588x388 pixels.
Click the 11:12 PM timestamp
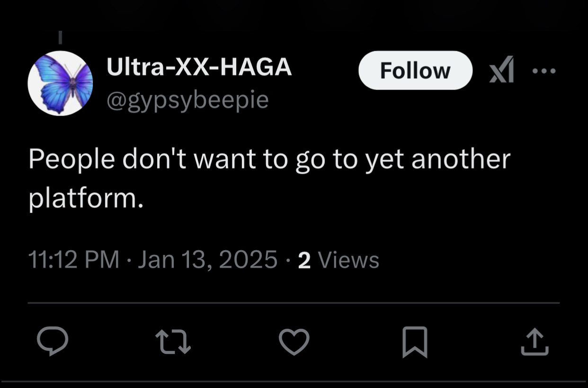click(74, 260)
